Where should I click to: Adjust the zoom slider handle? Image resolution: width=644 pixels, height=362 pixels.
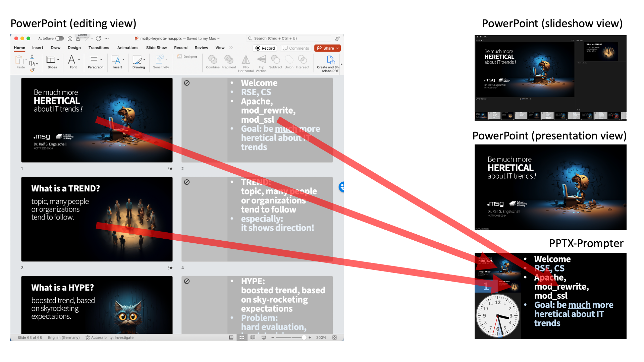(304, 338)
